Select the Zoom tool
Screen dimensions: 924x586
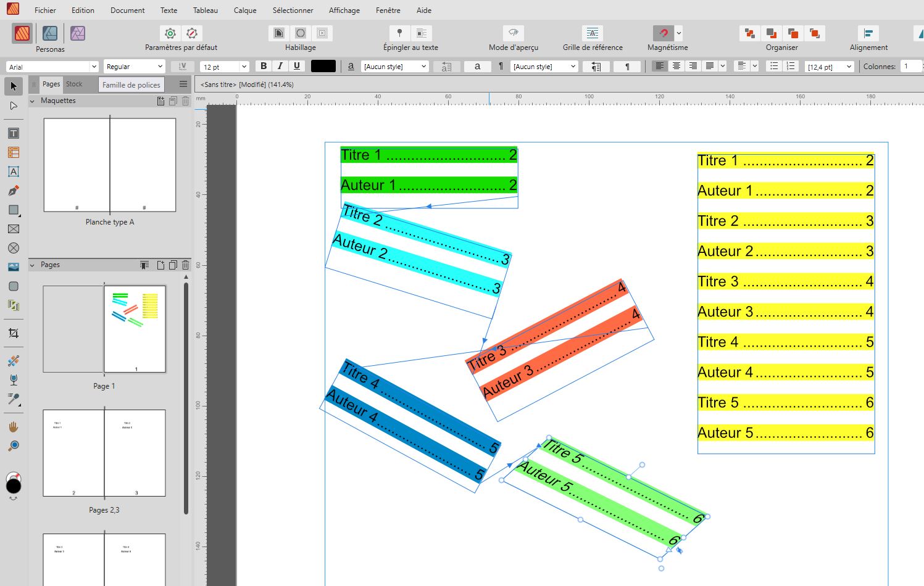coord(14,446)
